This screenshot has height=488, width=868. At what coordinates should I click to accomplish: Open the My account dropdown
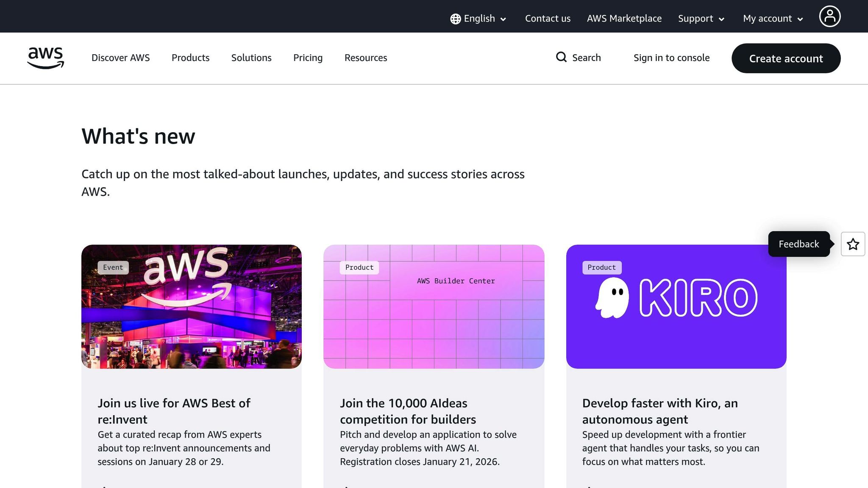773,19
